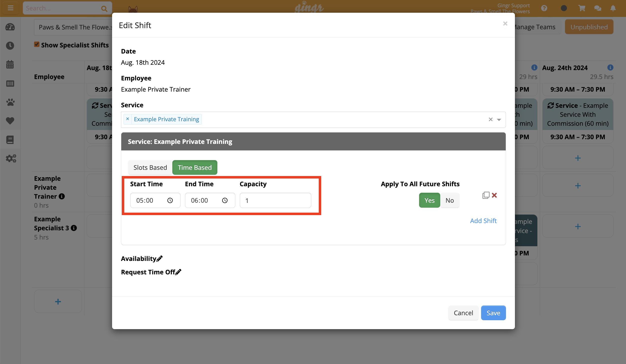Click the Cancel button
626x364 pixels.
[463, 313]
